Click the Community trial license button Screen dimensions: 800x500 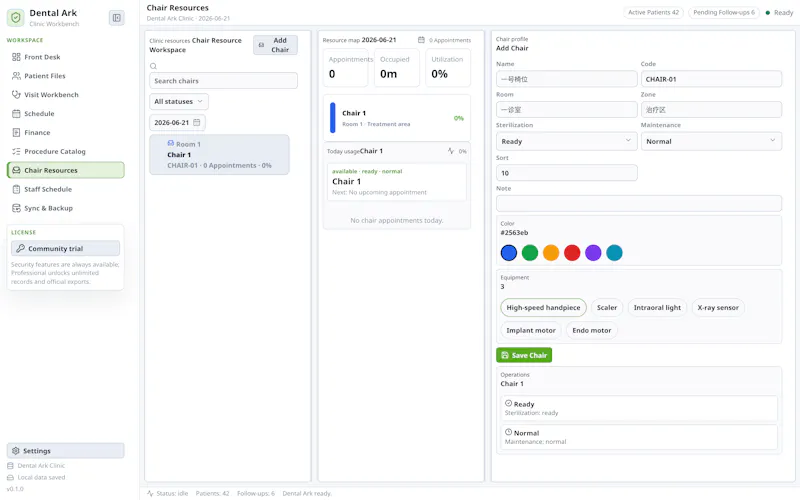(x=65, y=248)
